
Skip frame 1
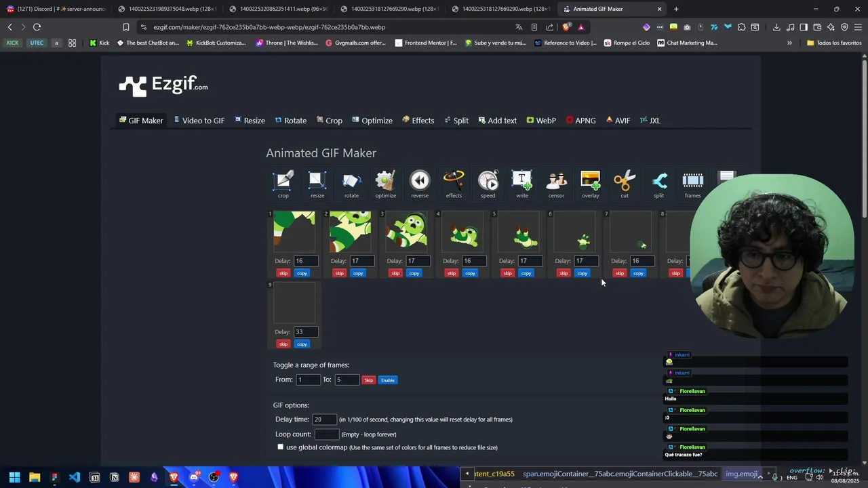tap(283, 273)
